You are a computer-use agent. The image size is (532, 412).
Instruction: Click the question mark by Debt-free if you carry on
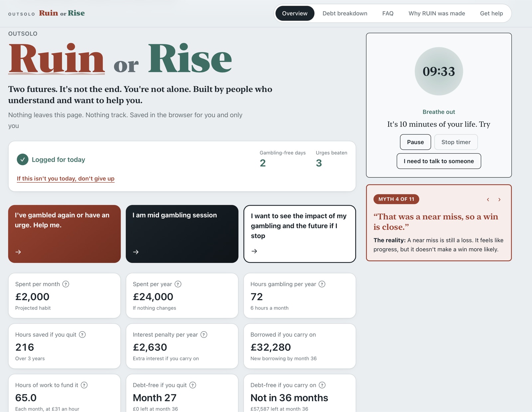[x=322, y=385]
